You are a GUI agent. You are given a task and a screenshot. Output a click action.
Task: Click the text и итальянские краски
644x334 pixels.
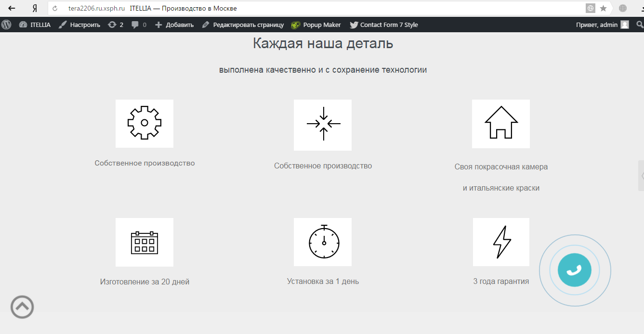pyautogui.click(x=501, y=188)
